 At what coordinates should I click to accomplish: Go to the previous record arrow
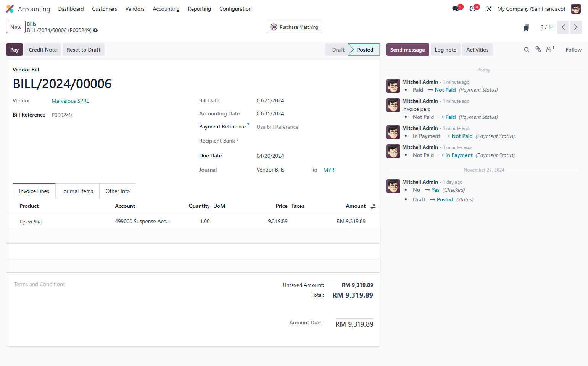[x=563, y=27]
